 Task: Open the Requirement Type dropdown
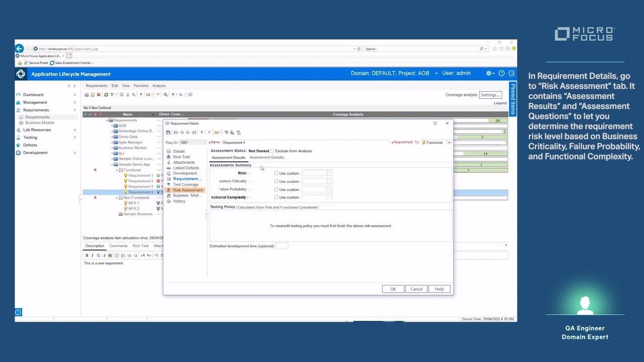(449, 143)
